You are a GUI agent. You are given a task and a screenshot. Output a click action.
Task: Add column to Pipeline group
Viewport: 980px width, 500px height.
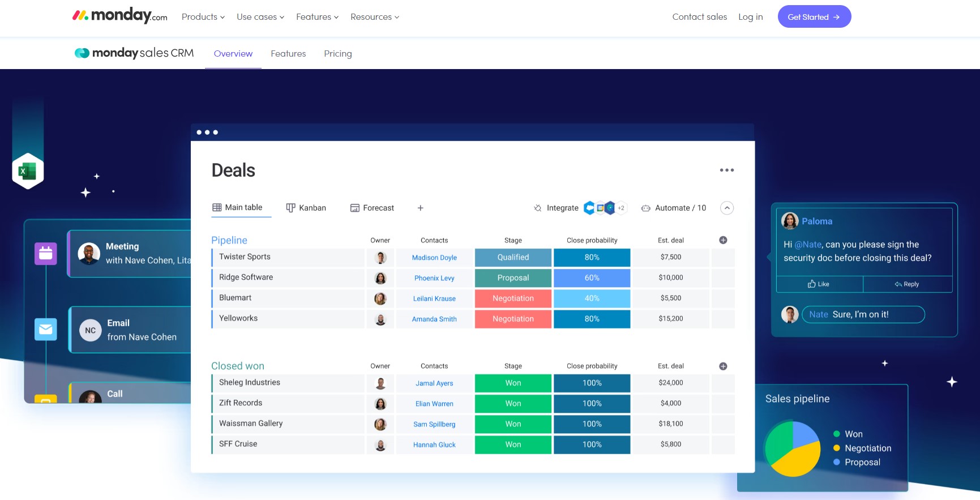click(x=723, y=240)
